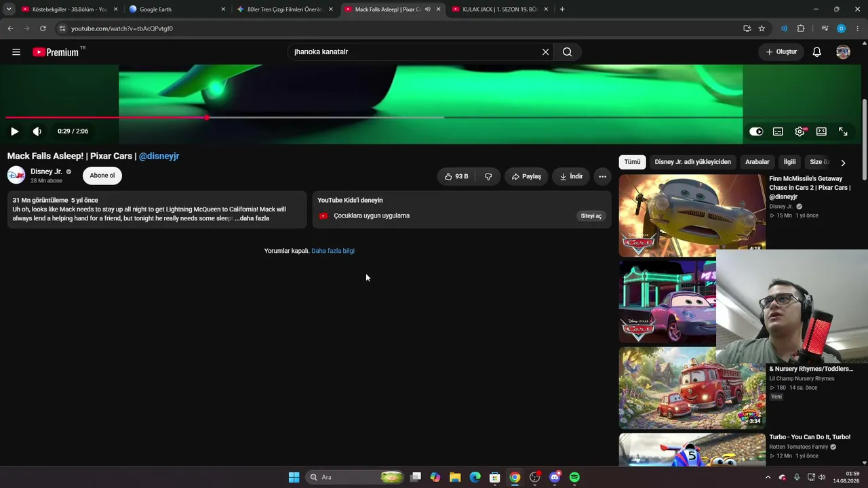Play the Mack Falls Asleep video
This screenshot has width=868, height=488.
[x=15, y=131]
